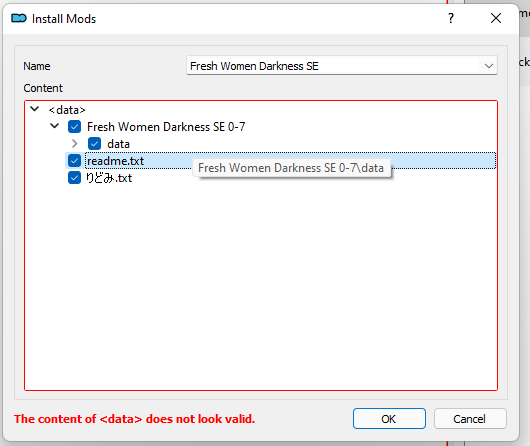Select Fresh Women Darkness SE 0-7 tree item

166,127
